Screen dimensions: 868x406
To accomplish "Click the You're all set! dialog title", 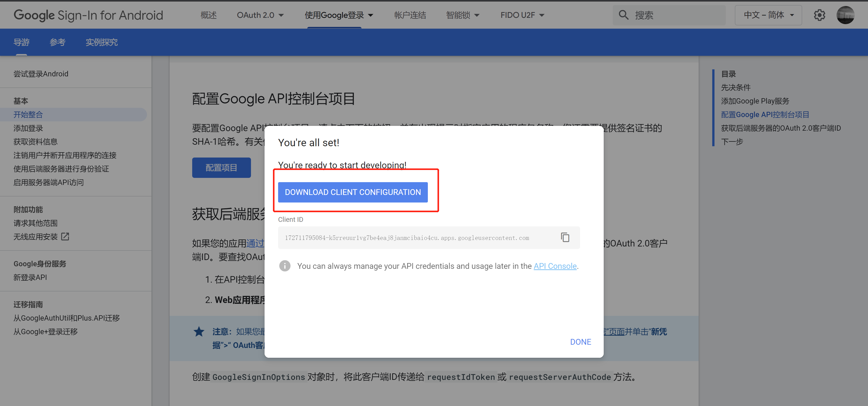I will pos(308,142).
